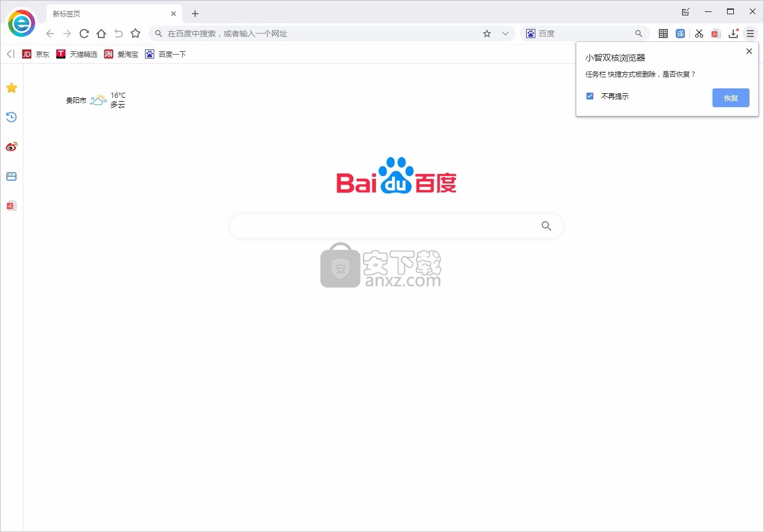
Task: Open the downloads manager
Action: point(734,34)
